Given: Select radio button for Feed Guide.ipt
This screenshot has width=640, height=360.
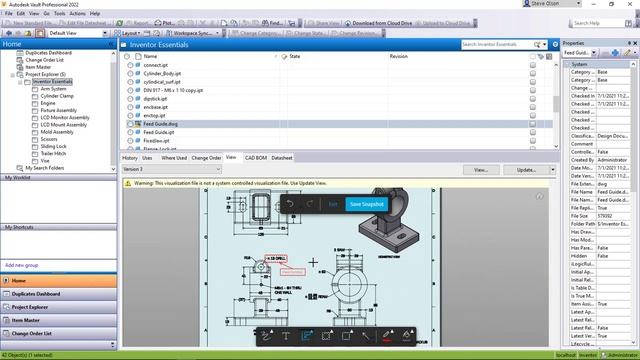Looking at the screenshot, I should pos(130,132).
